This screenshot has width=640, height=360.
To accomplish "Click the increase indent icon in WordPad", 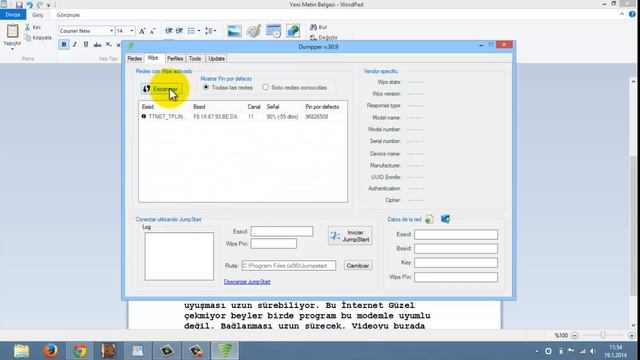I will [179, 31].
